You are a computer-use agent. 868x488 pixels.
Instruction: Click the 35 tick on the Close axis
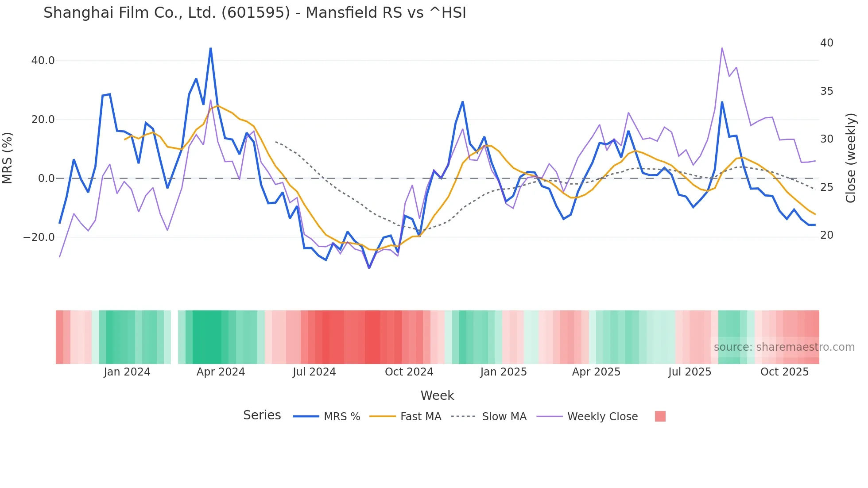[827, 91]
